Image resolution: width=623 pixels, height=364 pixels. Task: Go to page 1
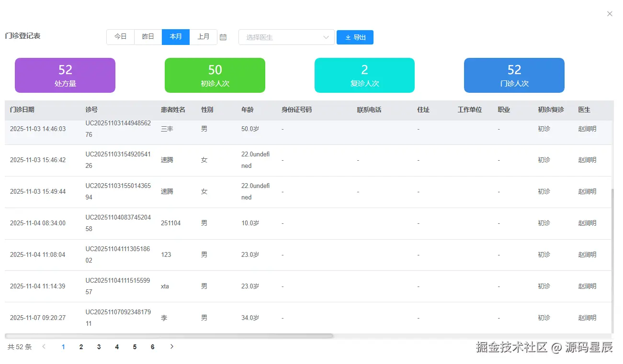pyautogui.click(x=63, y=347)
